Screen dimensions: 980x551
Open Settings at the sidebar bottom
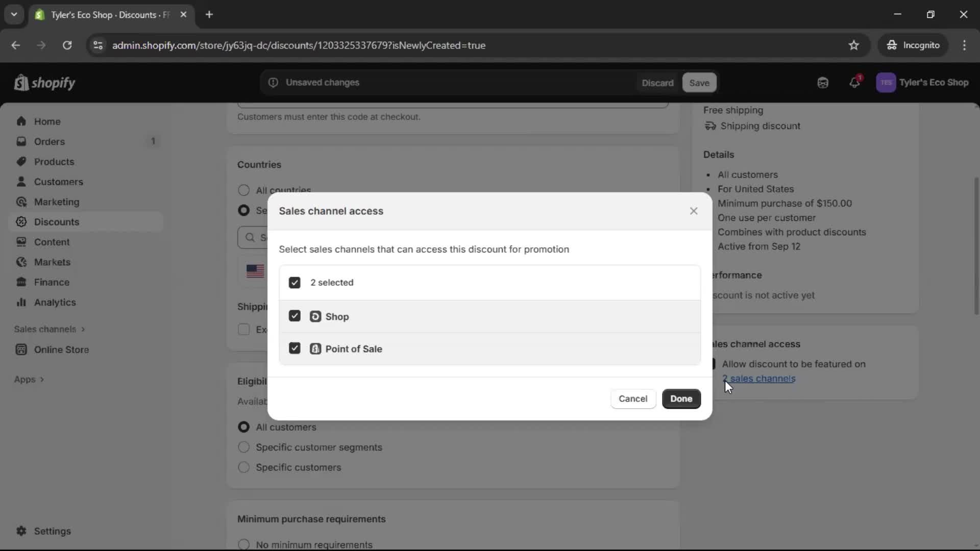(x=51, y=531)
